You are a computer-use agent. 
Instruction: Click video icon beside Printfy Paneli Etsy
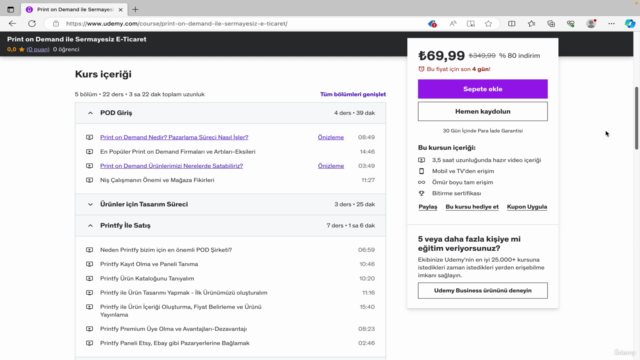(89, 343)
